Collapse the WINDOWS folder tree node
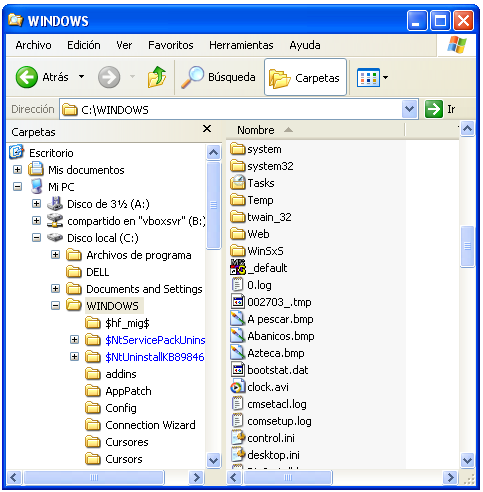This screenshot has height=492, width=483. click(x=55, y=305)
